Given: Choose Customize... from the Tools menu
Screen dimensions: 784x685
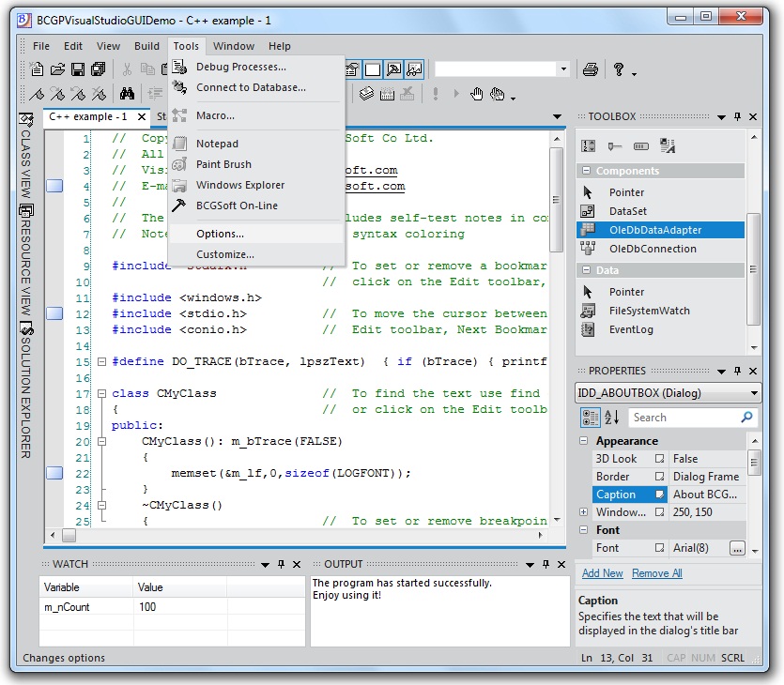Looking at the screenshot, I should [x=226, y=252].
